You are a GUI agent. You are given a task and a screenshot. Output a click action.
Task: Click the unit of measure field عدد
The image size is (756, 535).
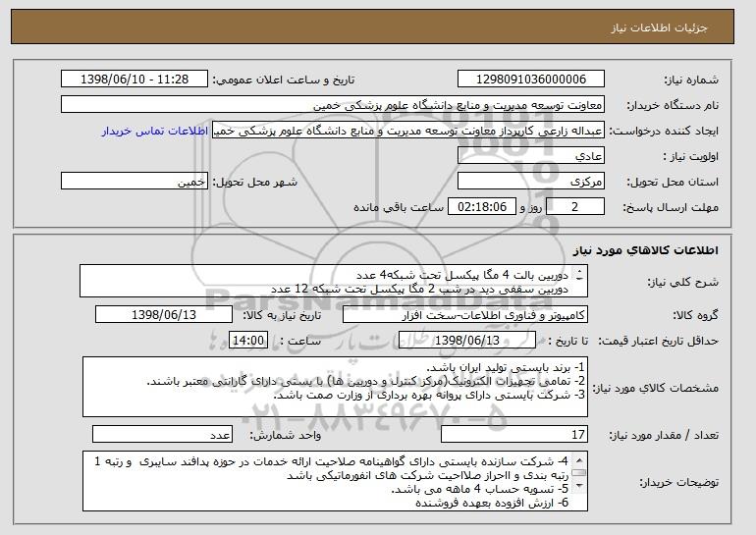(162, 434)
